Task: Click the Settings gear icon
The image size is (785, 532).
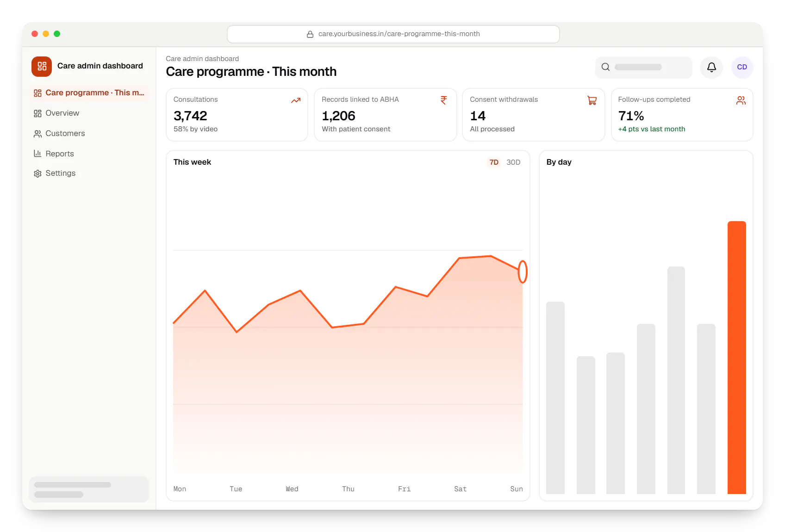Action: pyautogui.click(x=37, y=173)
